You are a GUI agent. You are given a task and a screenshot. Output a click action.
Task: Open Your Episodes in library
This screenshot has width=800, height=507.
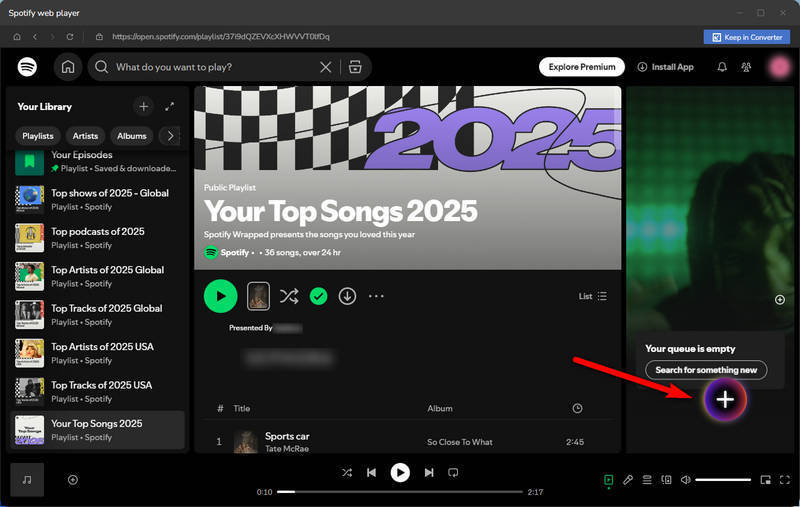coord(97,162)
